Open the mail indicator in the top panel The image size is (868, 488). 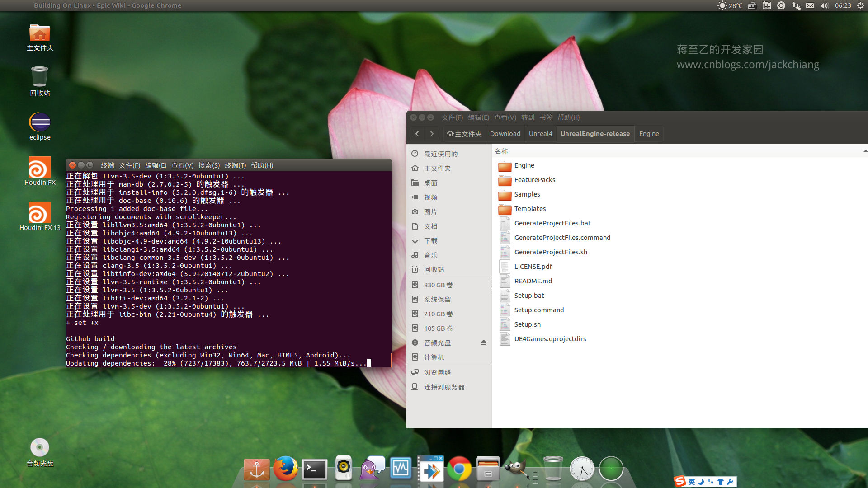(x=810, y=5)
